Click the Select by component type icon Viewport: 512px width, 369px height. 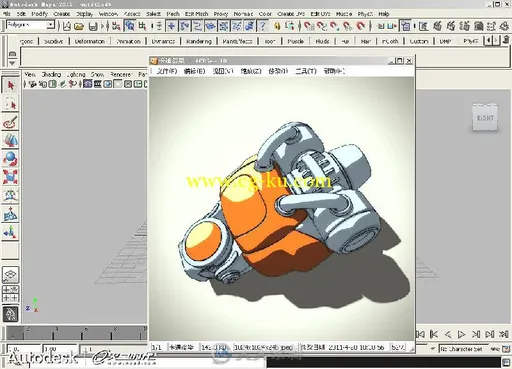pyautogui.click(x=143, y=26)
